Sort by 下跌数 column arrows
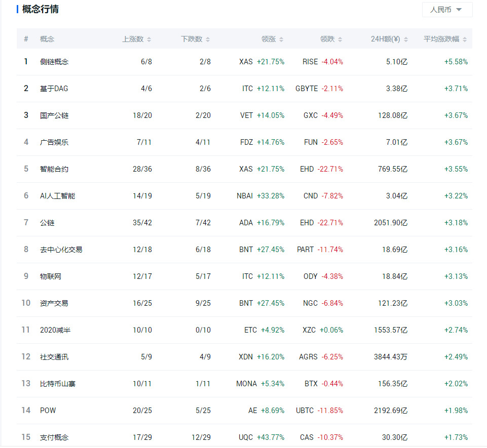487x448 pixels. coord(208,39)
